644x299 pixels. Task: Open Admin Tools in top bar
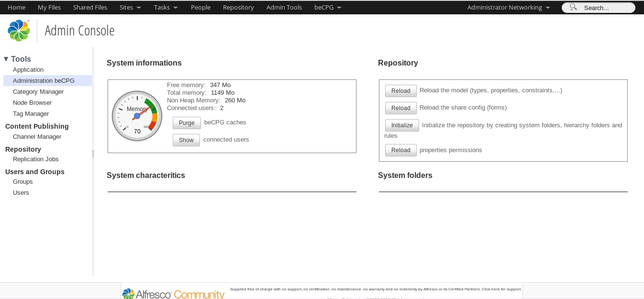click(x=284, y=7)
